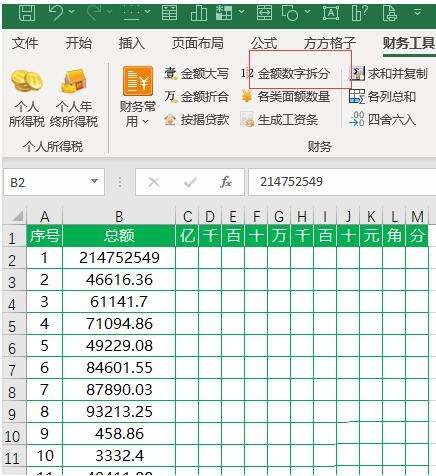
Task: Switch to the 页面布局 ribbon tab
Action: click(x=198, y=43)
